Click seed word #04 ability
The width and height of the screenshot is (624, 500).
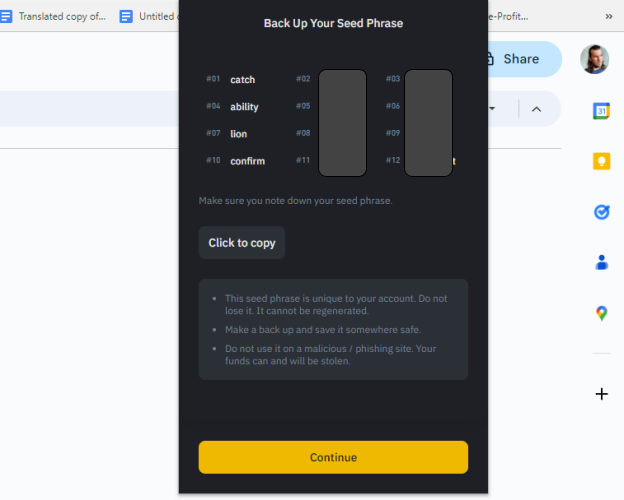(x=244, y=106)
